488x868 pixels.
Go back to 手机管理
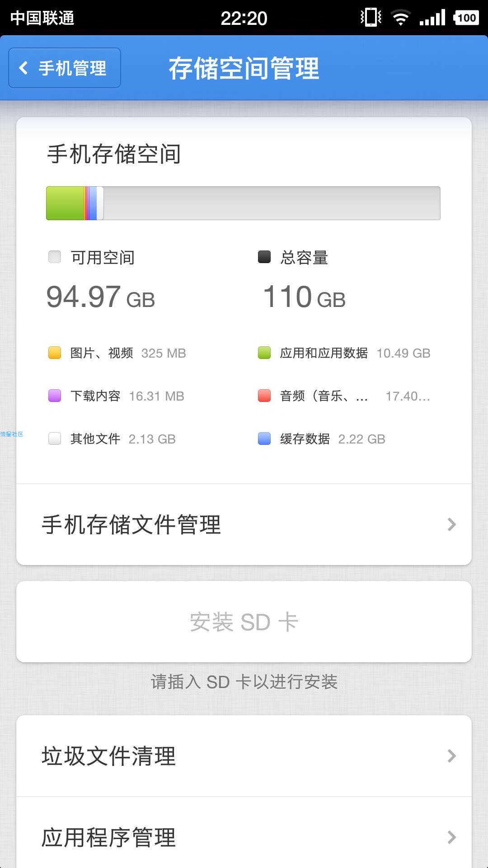(x=65, y=68)
